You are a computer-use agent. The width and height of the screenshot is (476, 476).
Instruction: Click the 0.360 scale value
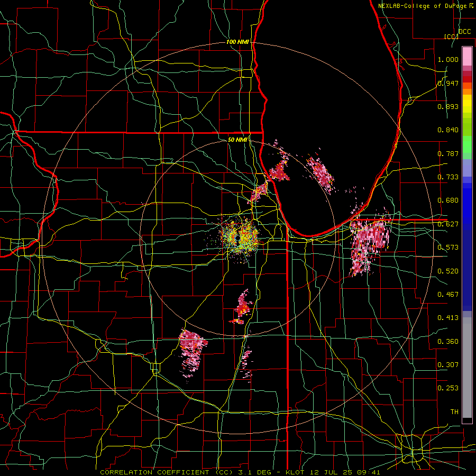tap(448, 342)
